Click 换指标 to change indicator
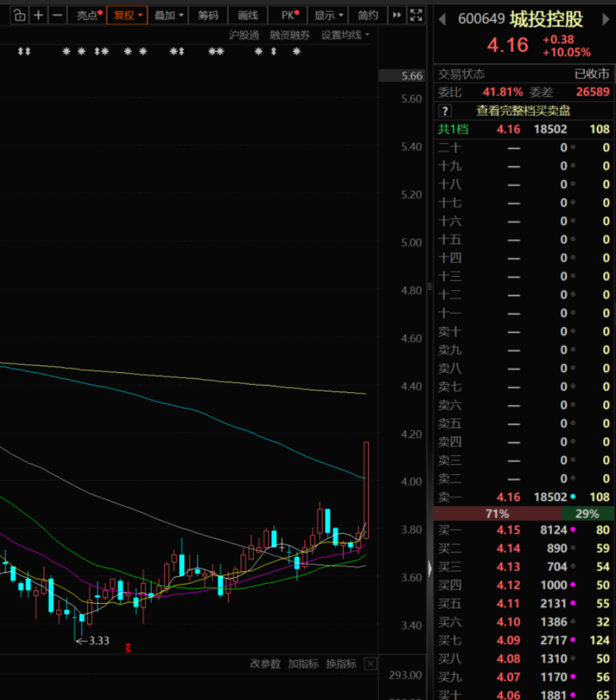This screenshot has height=700, width=616. pyautogui.click(x=341, y=664)
